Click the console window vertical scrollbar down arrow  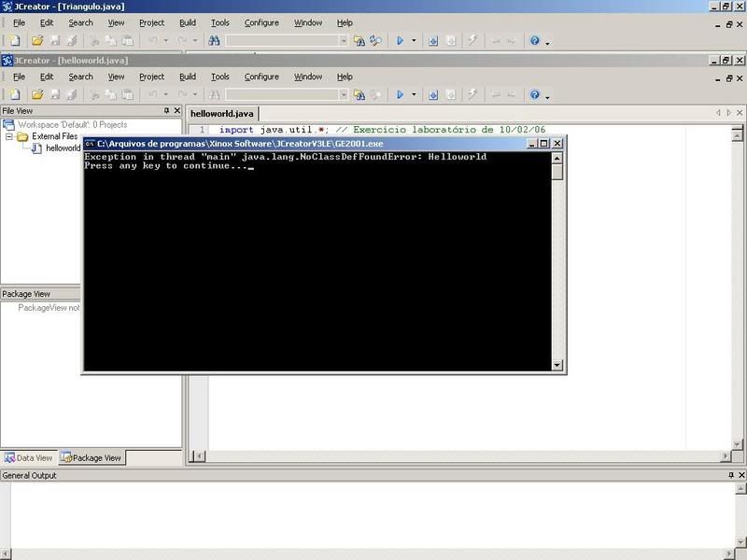click(x=557, y=366)
